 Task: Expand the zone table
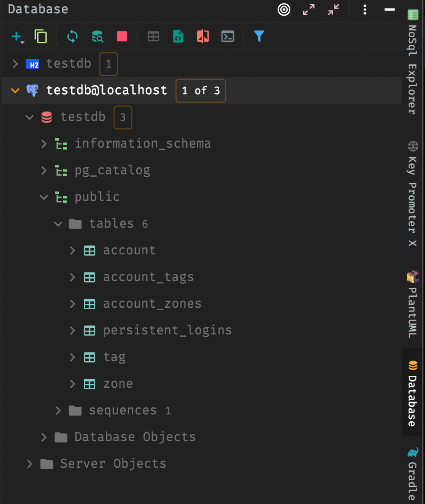click(x=72, y=384)
